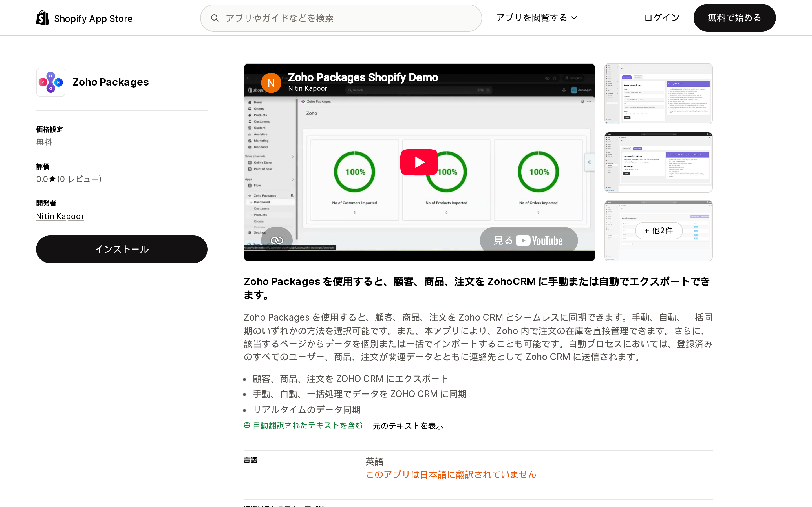Image resolution: width=812 pixels, height=507 pixels.
Task: Click the video's copy link icon
Action: [277, 240]
